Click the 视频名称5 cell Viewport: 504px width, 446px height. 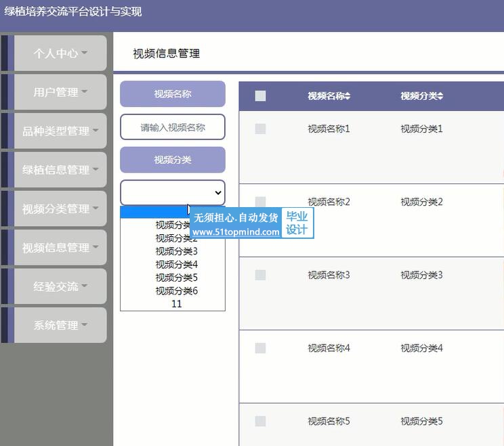pos(329,421)
